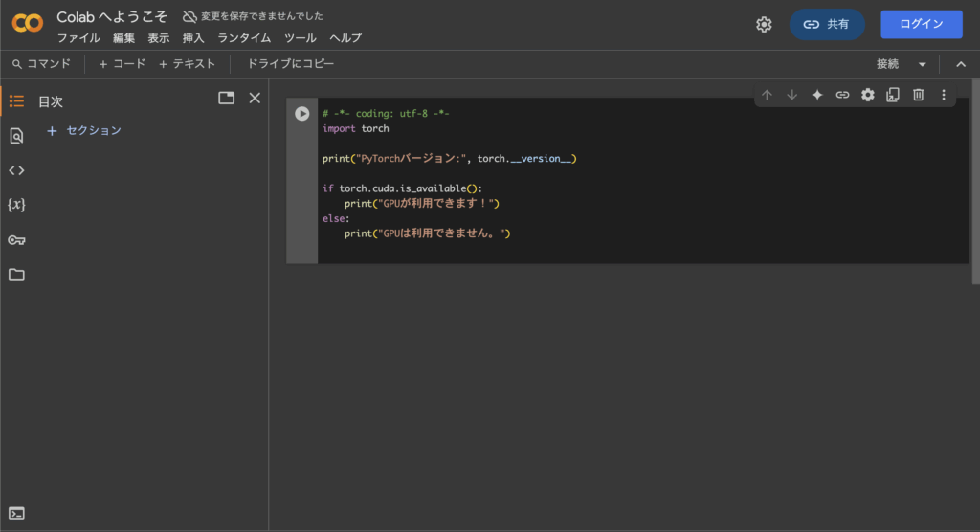
Task: Open the ファイル menu
Action: tap(78, 38)
